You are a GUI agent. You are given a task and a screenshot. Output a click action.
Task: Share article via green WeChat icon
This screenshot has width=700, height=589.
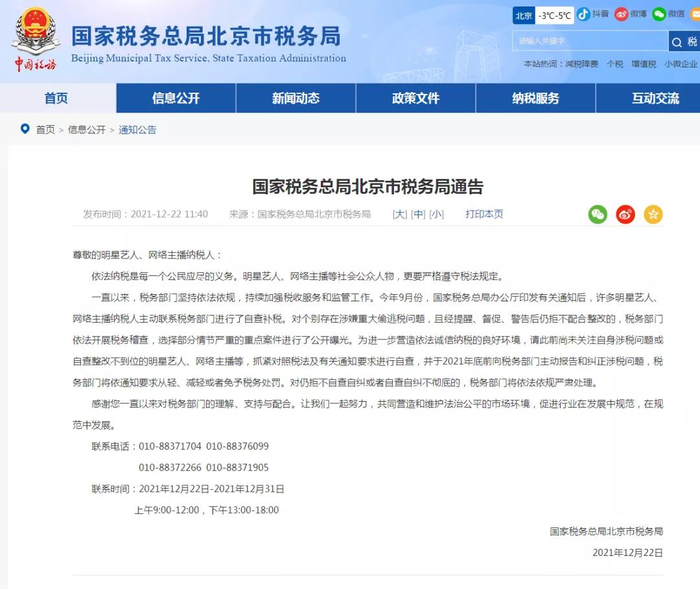(597, 214)
